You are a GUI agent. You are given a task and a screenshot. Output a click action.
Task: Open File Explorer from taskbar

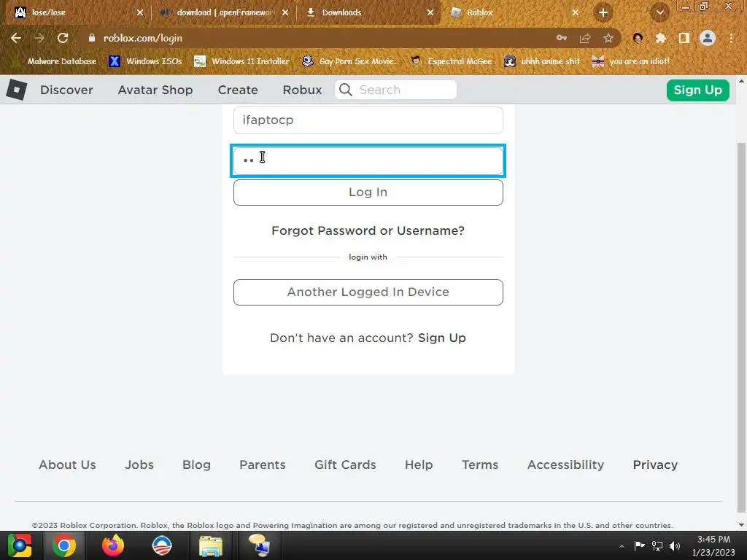point(211,545)
